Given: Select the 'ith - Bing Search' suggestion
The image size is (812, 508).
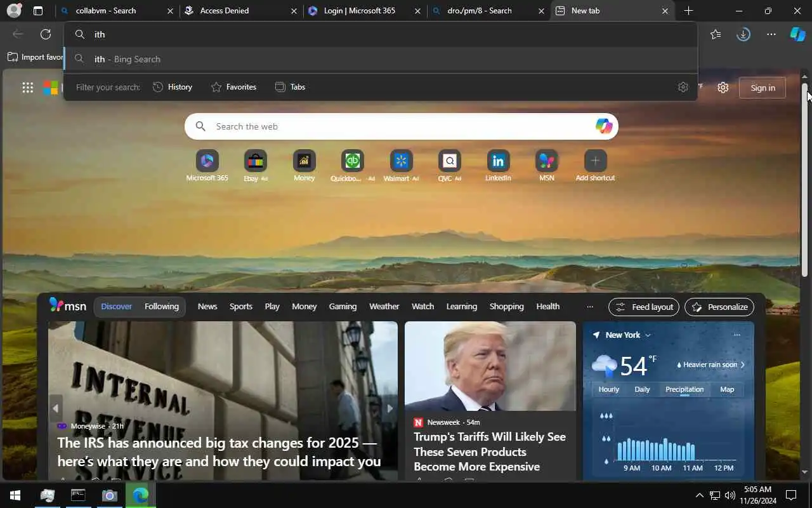Looking at the screenshot, I should [x=381, y=59].
